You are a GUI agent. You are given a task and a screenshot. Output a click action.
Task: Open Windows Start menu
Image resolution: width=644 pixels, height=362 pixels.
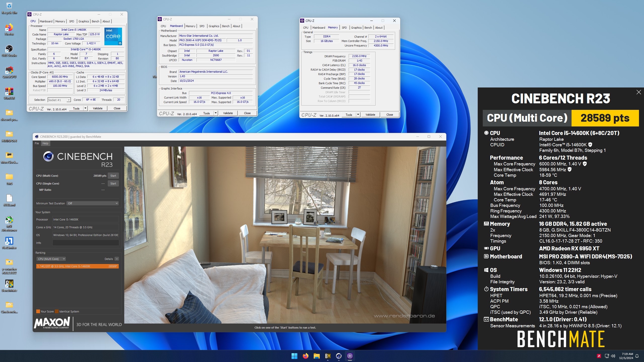tap(294, 356)
